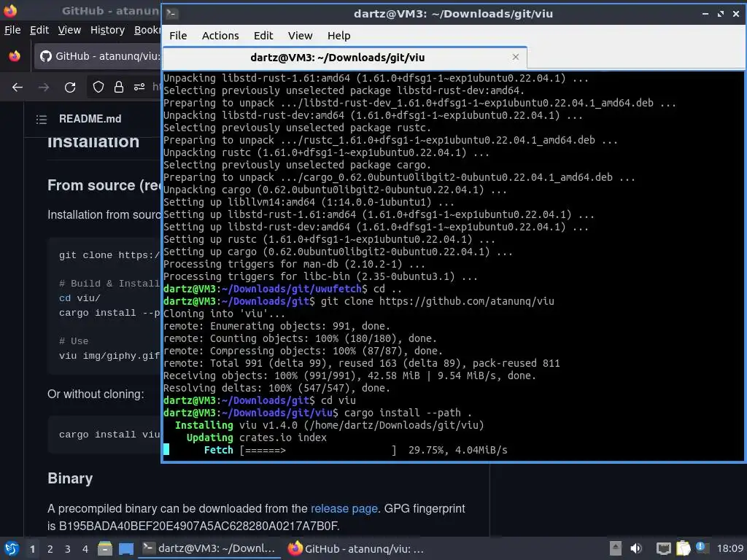Open Firefox's File menu
This screenshot has width=747, height=560.
click(x=12, y=30)
